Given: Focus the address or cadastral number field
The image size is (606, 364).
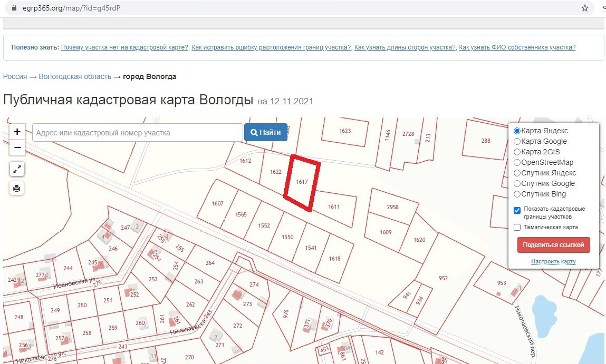Looking at the screenshot, I should click(x=137, y=133).
